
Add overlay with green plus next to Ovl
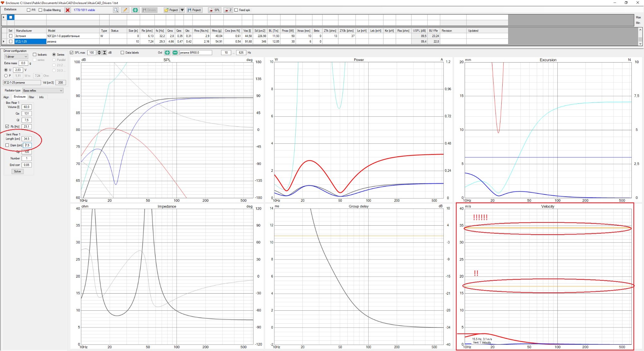(x=167, y=53)
